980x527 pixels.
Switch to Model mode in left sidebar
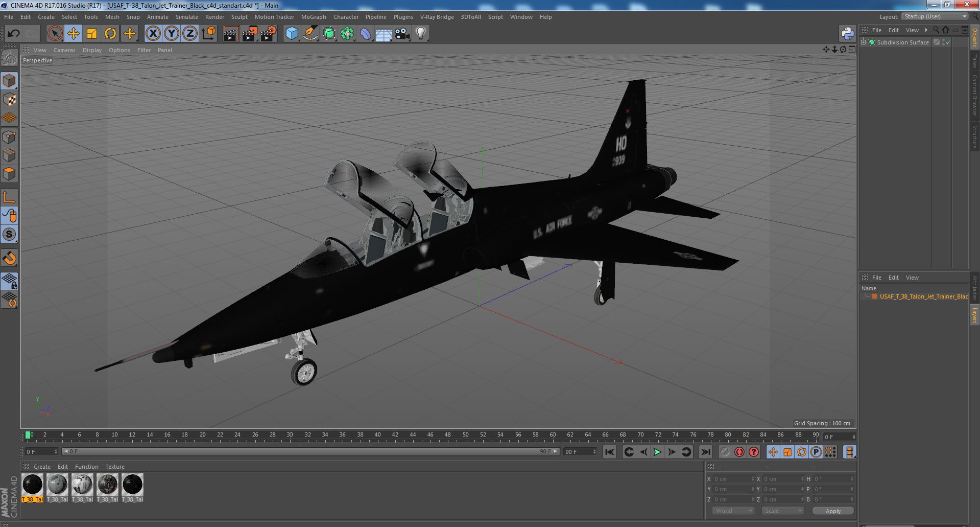point(9,81)
